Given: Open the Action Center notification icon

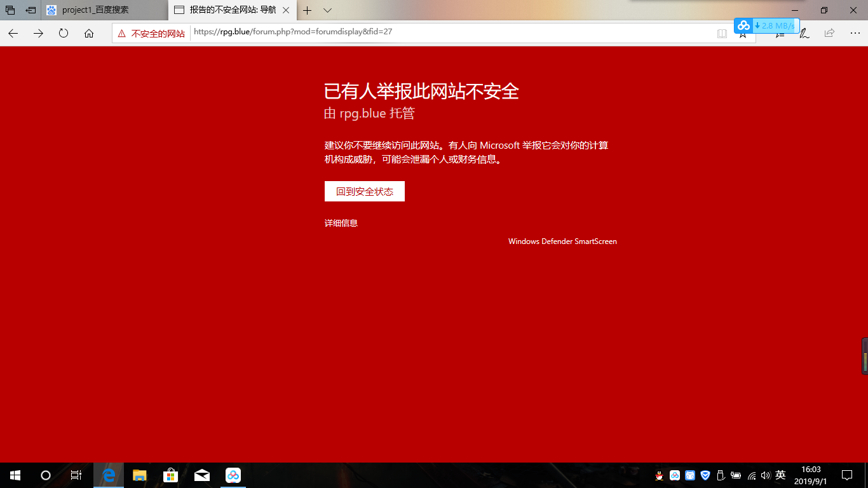Looking at the screenshot, I should tap(847, 475).
